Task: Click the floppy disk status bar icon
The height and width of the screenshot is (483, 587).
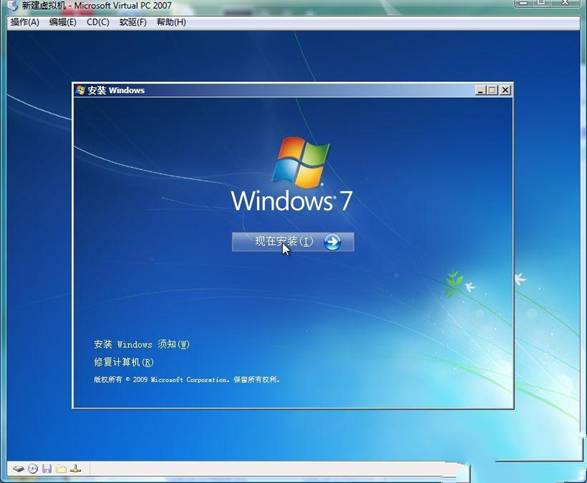Action: pyautogui.click(x=47, y=468)
